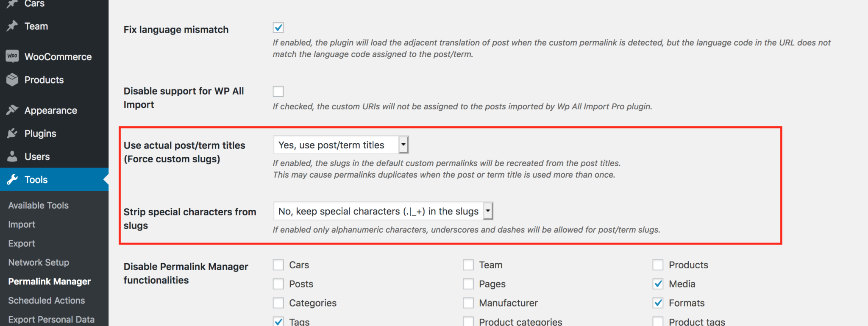Screen dimensions: 868x326
Task: Open the Cars menu item
Action: (x=54, y=5)
